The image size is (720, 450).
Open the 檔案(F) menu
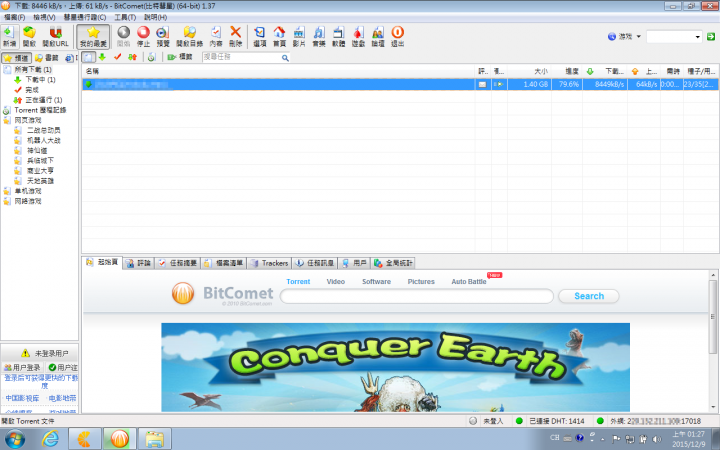coord(14,17)
